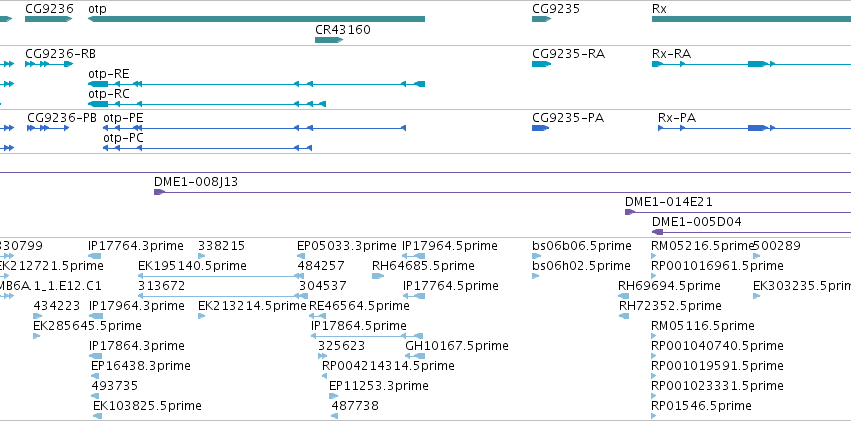
Task: Click the EK195140.5prime EST feature line
Action: 218,276
